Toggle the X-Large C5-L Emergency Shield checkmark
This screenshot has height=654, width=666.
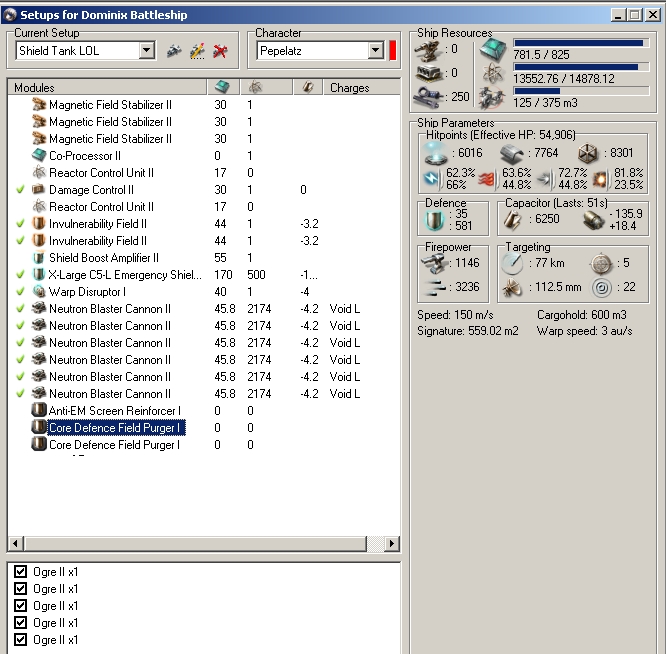click(20, 274)
